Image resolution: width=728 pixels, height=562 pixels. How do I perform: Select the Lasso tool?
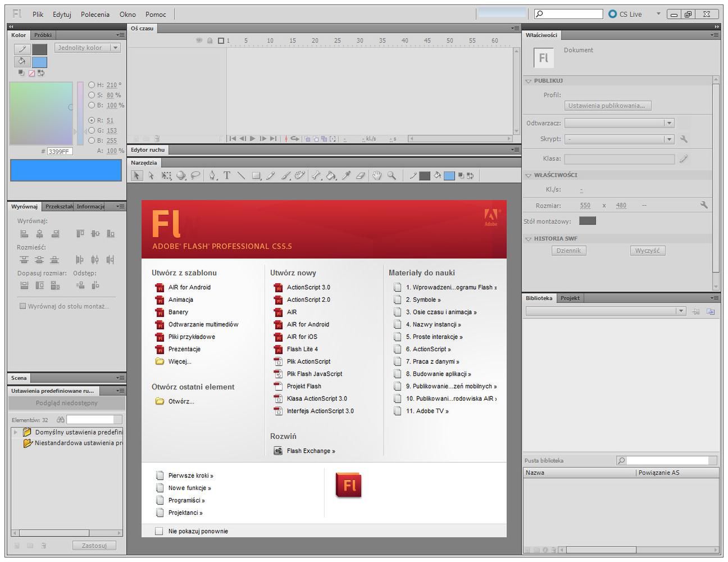[195, 176]
